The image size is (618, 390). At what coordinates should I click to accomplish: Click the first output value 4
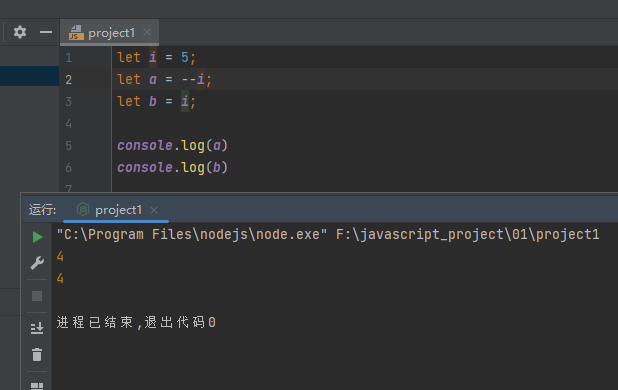click(x=60, y=256)
